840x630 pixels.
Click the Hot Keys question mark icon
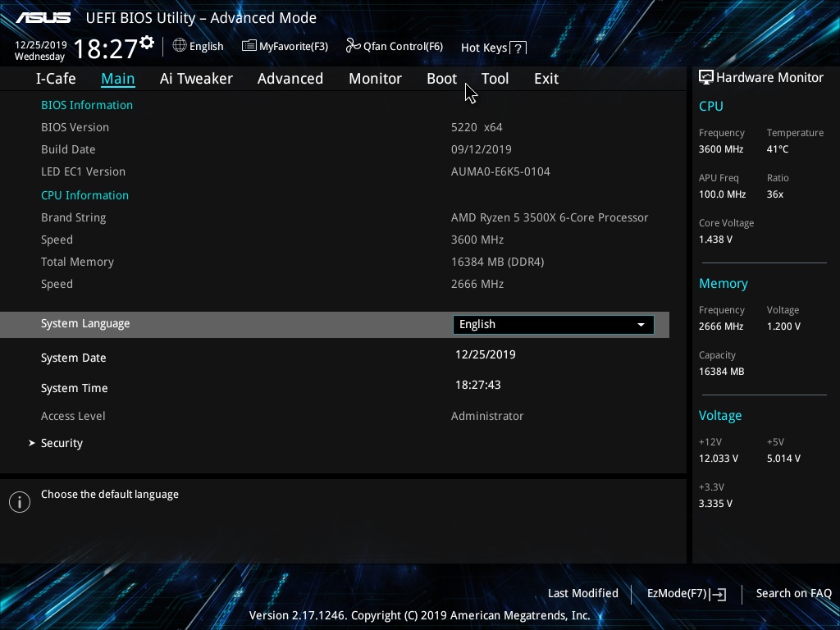click(518, 48)
